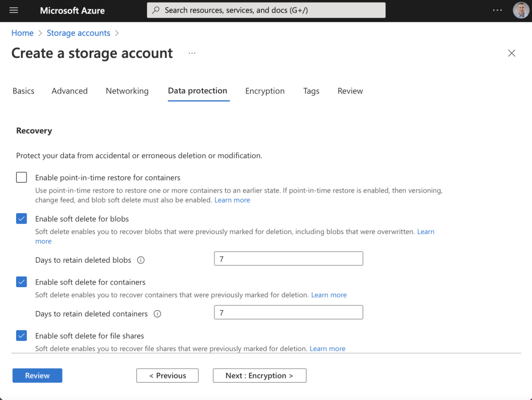Viewport: 532px width, 400px height.
Task: Switch to the Encryption tab
Action: pos(265,91)
